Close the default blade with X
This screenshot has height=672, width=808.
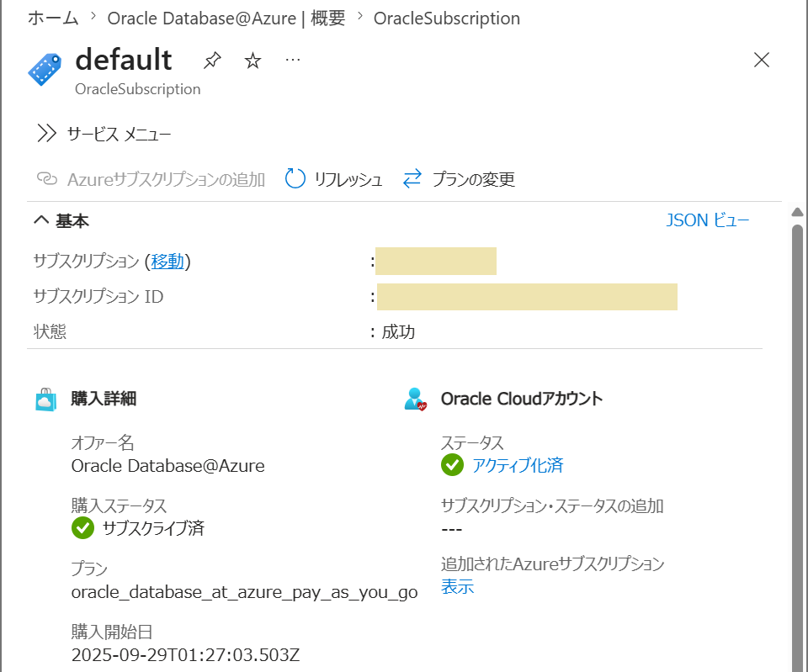point(762,60)
